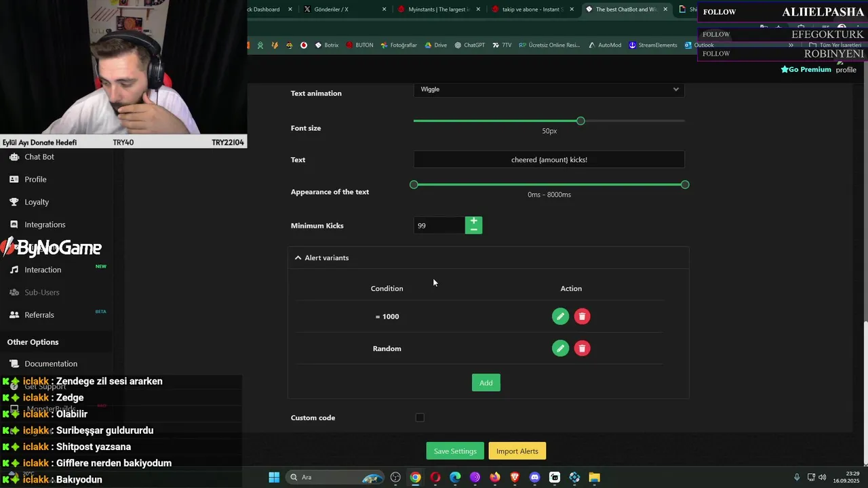The width and height of the screenshot is (868, 488).
Task: Click Save Settings button
Action: click(x=455, y=451)
